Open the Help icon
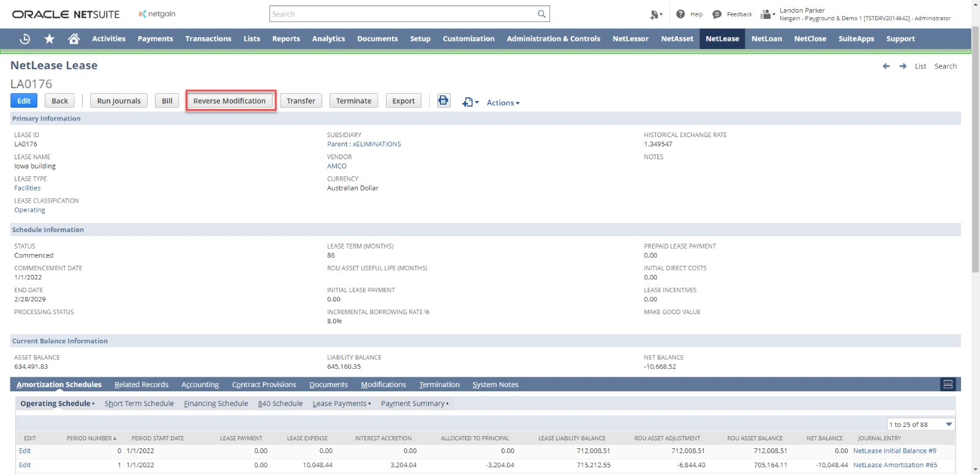Viewport: 980px width, 474px height. (680, 14)
